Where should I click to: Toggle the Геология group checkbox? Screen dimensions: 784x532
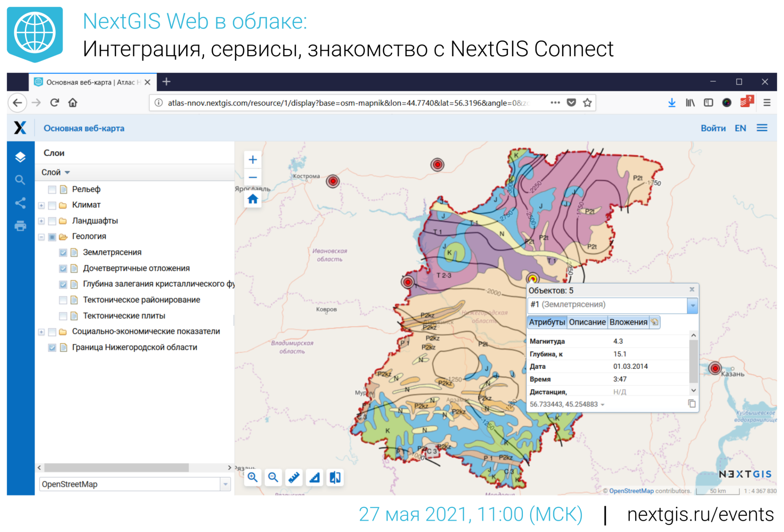[x=52, y=237]
